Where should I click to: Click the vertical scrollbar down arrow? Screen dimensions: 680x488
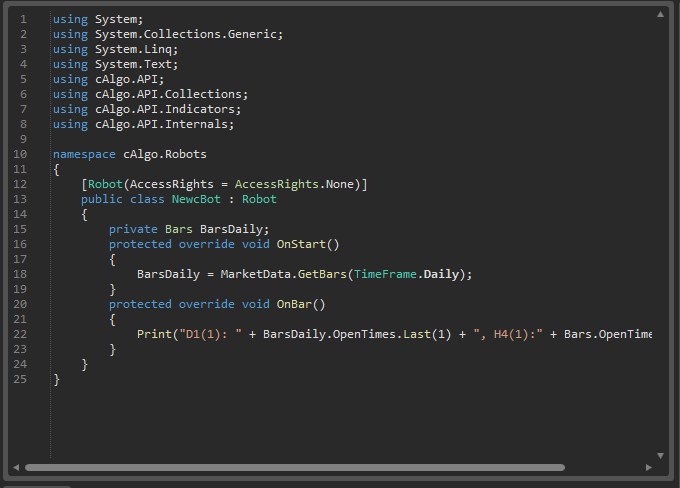[660, 455]
